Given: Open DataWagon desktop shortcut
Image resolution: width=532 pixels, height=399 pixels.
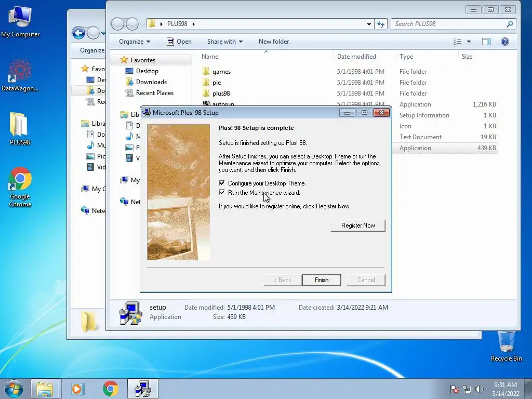Looking at the screenshot, I should 20,75.
